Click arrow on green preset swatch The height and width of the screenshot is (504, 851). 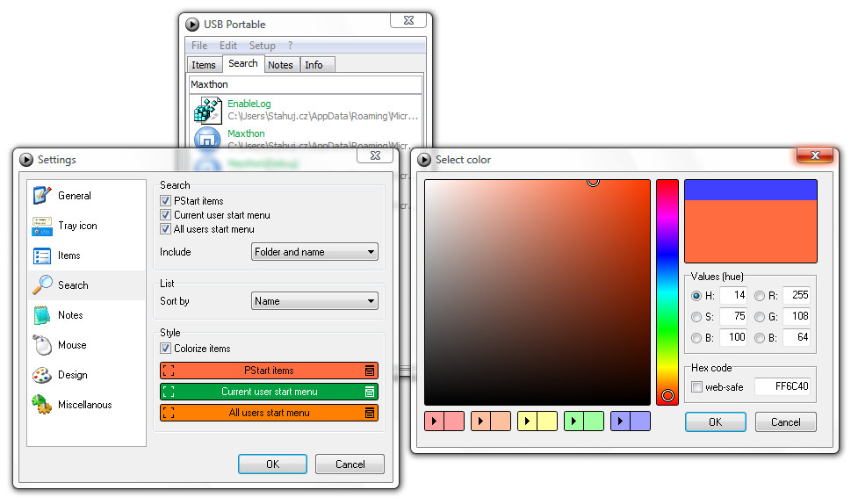click(574, 421)
